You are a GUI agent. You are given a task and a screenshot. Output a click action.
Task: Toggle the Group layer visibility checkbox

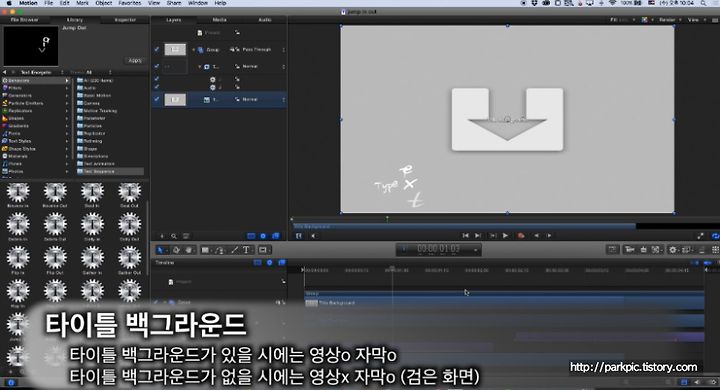tap(157, 49)
